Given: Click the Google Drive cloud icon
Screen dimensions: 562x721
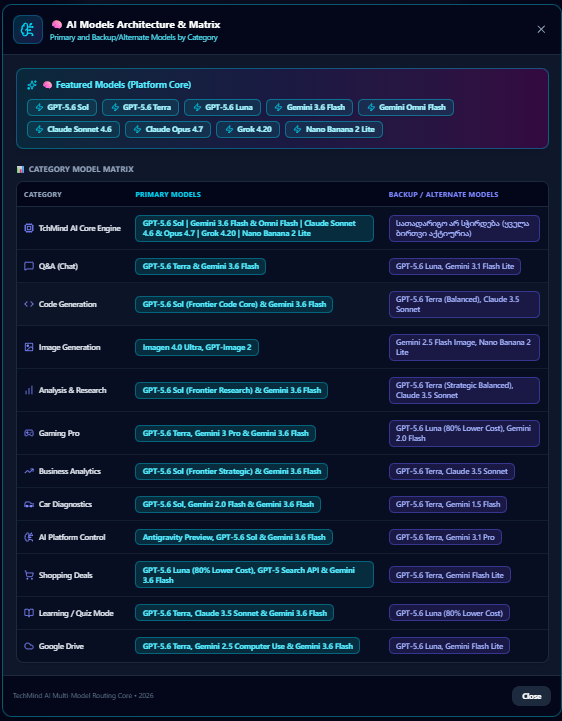Looking at the screenshot, I should coord(29,646).
